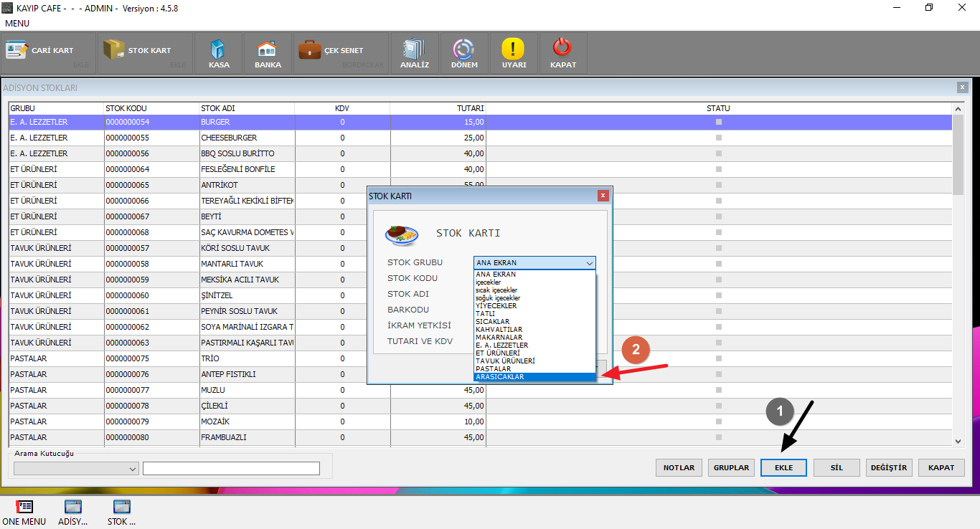Choose YİYECEKLER in dropdown list
This screenshot has height=529, width=980.
point(534,306)
